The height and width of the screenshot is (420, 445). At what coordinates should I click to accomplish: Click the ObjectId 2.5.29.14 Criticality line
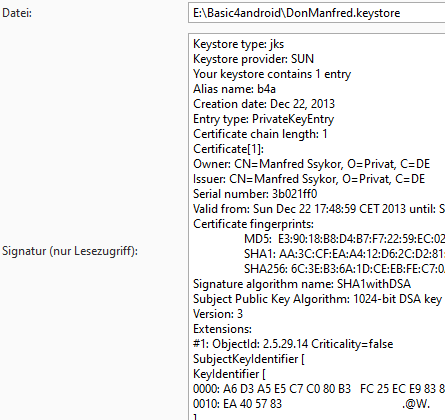293,344
